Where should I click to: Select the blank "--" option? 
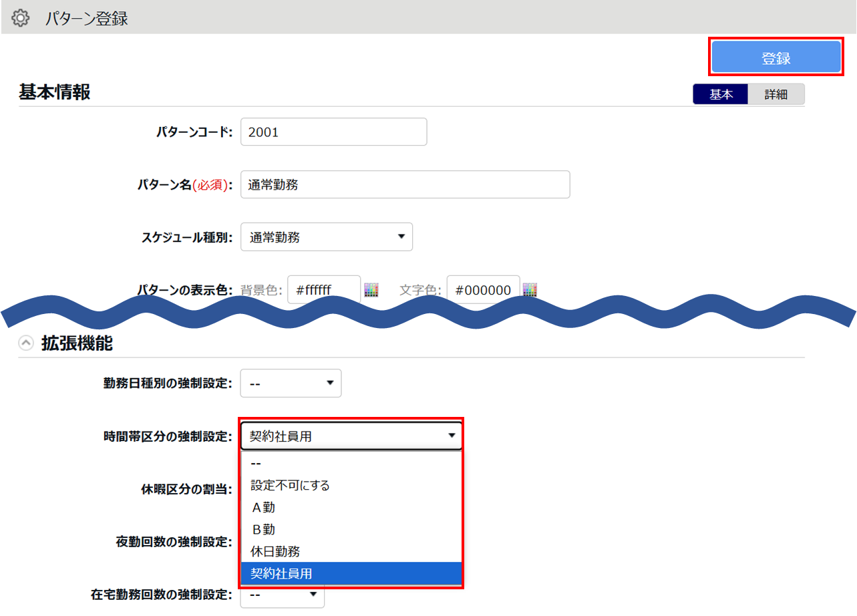pyautogui.click(x=351, y=463)
